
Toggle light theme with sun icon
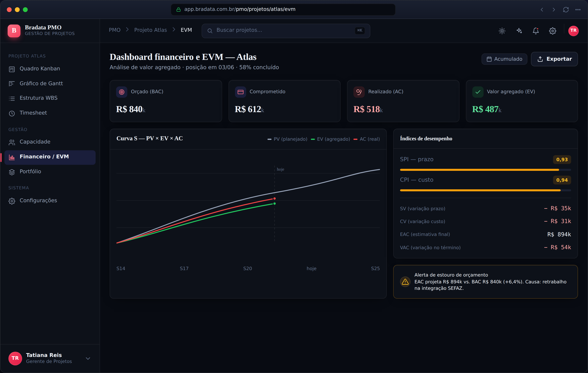(x=502, y=31)
